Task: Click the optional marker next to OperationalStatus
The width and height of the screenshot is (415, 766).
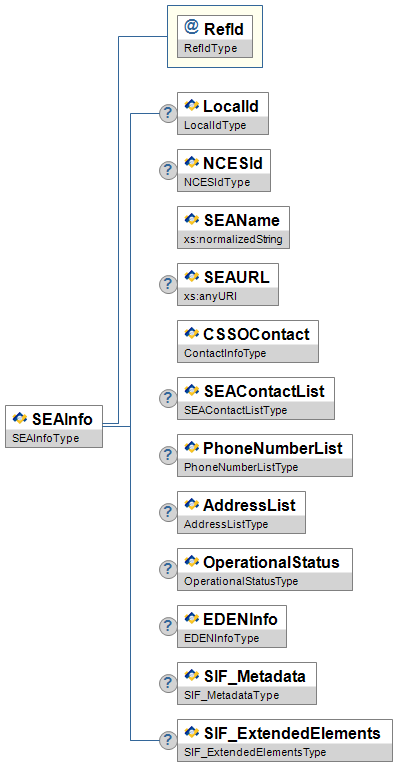Action: tap(168, 569)
